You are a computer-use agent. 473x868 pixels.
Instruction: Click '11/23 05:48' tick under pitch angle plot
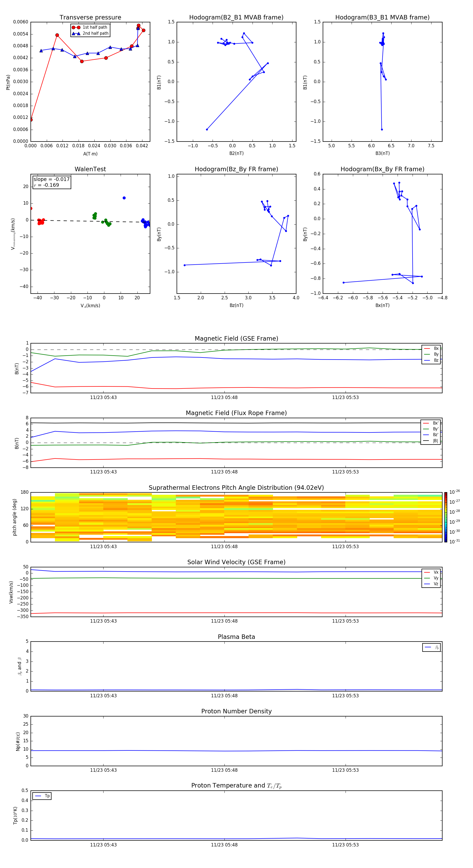pos(224,547)
